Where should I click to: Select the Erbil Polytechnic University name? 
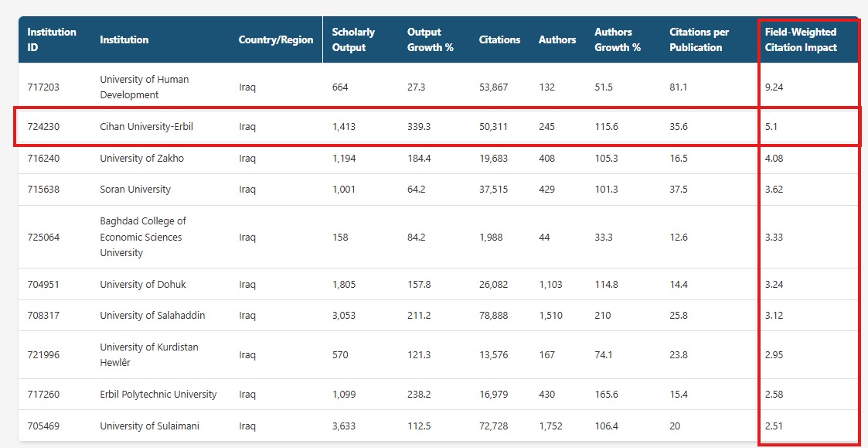click(x=158, y=394)
